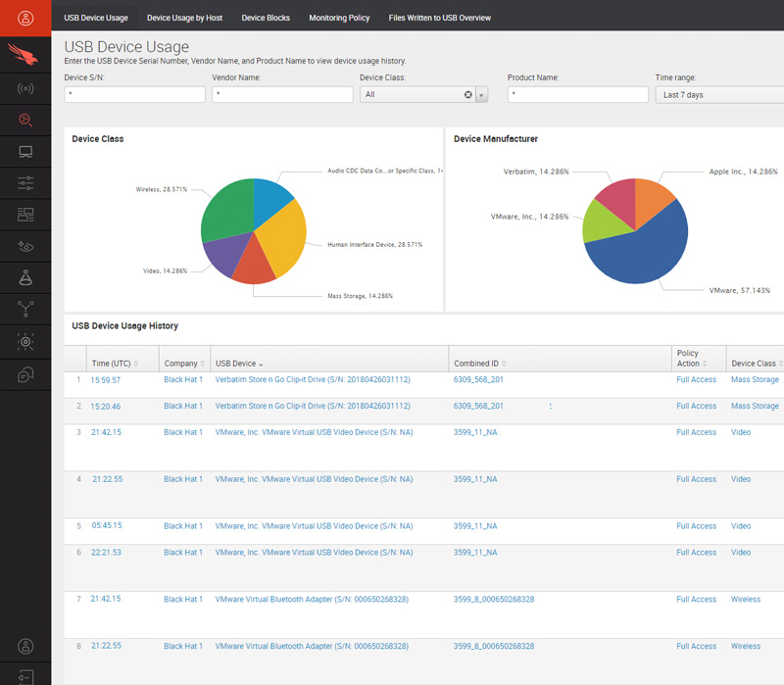Viewport: 784px width, 685px height.
Task: Open the sandbox flask sidebar icon
Action: tap(25, 278)
